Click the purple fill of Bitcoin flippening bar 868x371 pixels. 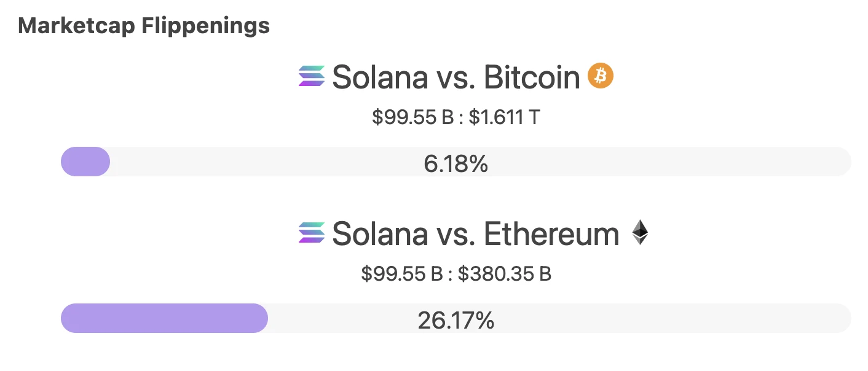tap(85, 161)
